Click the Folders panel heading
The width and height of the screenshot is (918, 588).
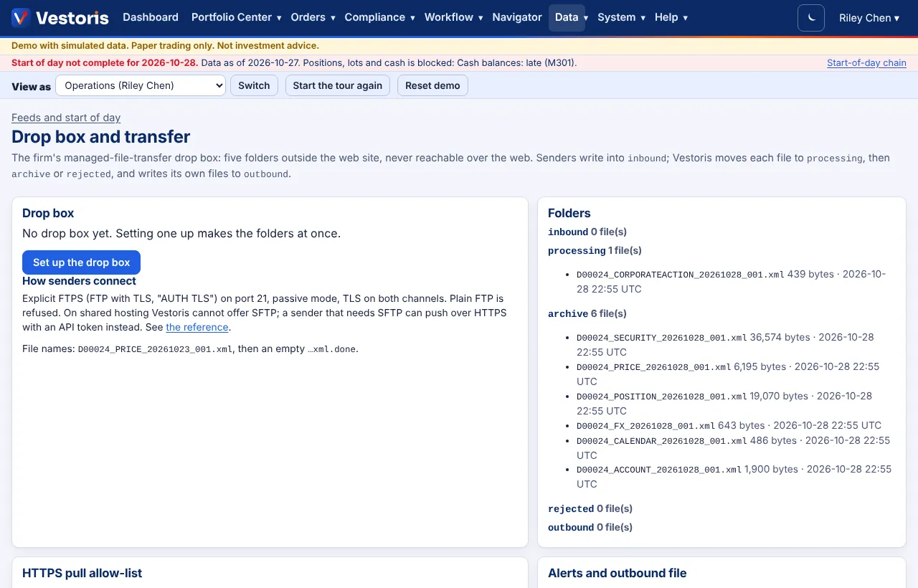[x=569, y=213]
